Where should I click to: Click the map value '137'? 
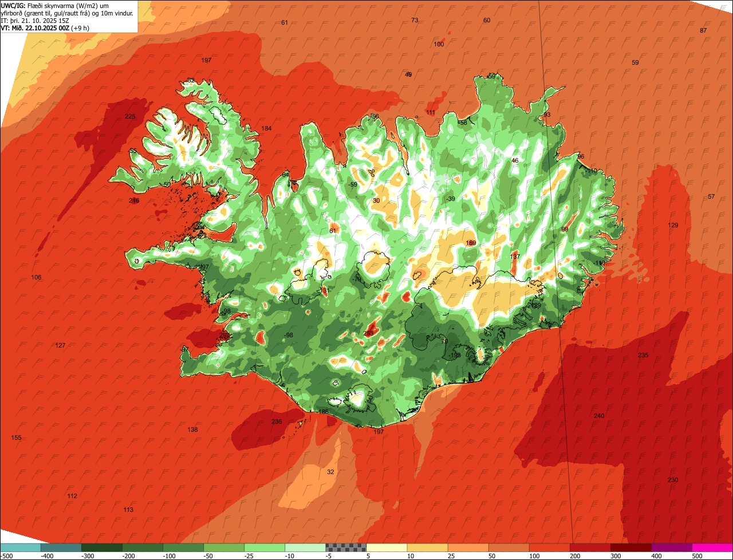point(515,257)
